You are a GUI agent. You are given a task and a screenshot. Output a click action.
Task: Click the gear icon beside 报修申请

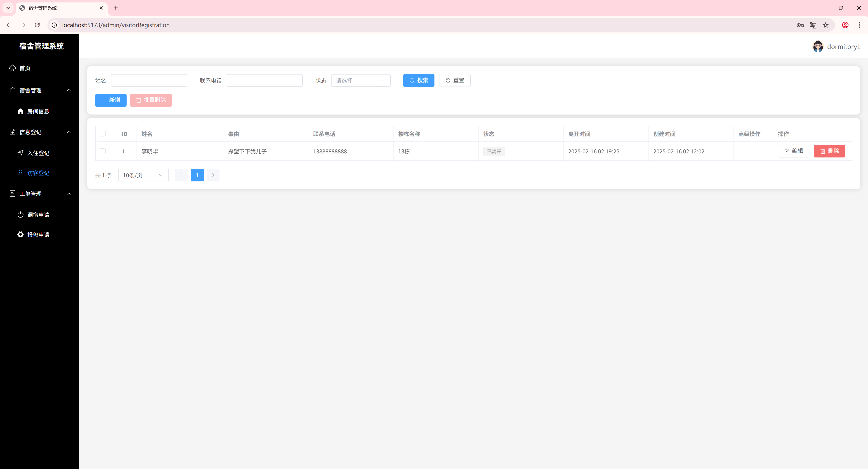(x=21, y=234)
